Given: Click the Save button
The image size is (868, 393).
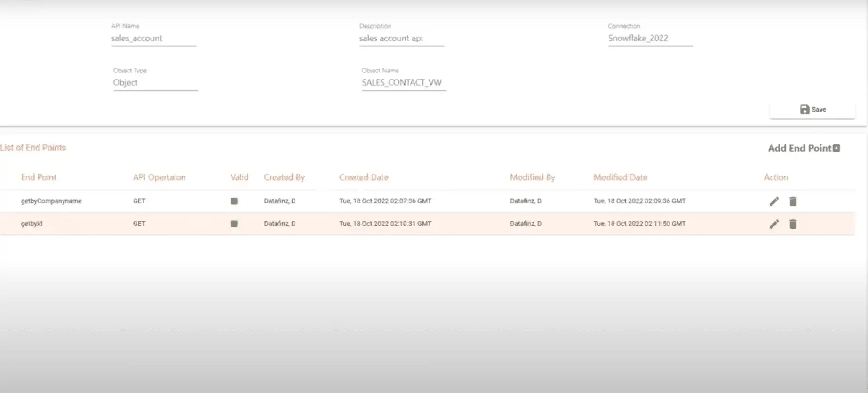Looking at the screenshot, I should pos(812,109).
